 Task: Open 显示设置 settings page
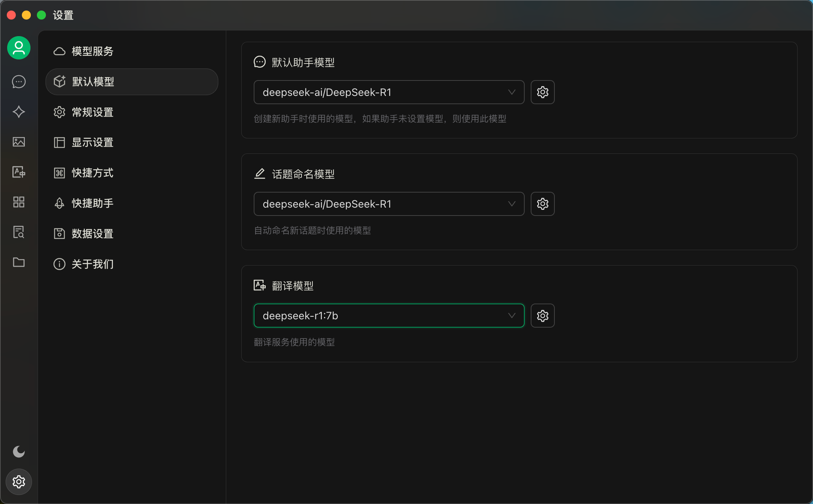[x=93, y=143]
